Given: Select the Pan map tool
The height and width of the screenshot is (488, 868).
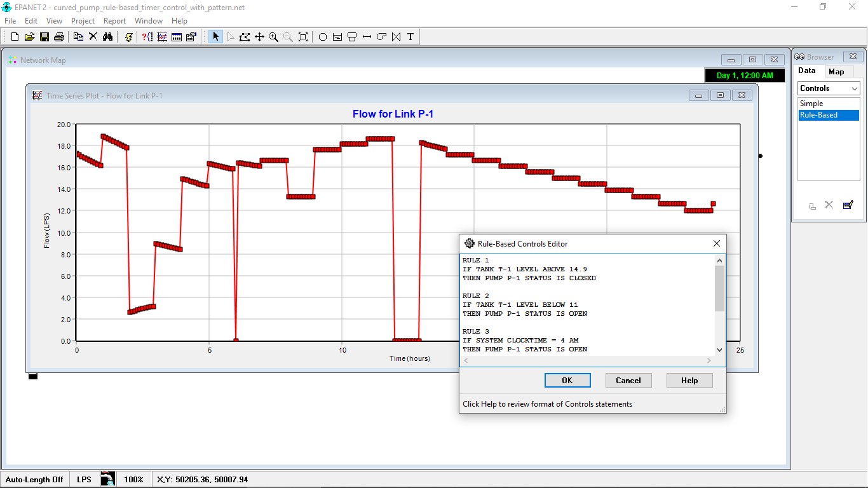Looking at the screenshot, I should pos(259,36).
